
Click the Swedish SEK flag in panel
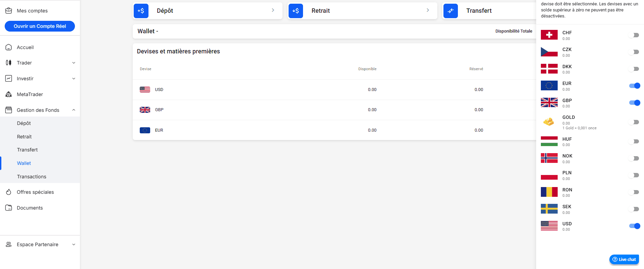[549, 209]
